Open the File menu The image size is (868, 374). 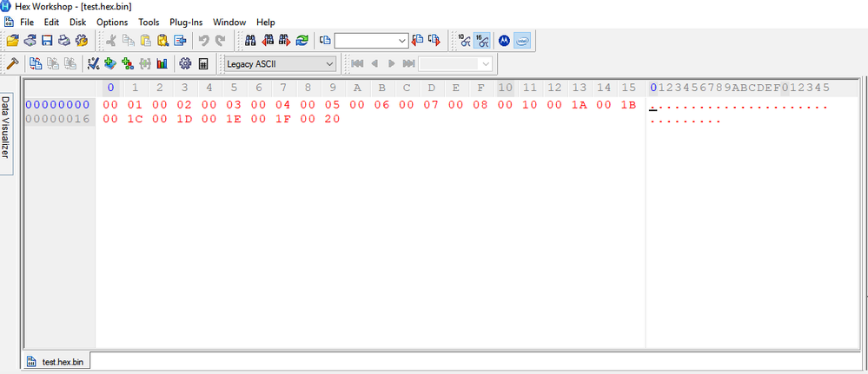[x=27, y=23]
